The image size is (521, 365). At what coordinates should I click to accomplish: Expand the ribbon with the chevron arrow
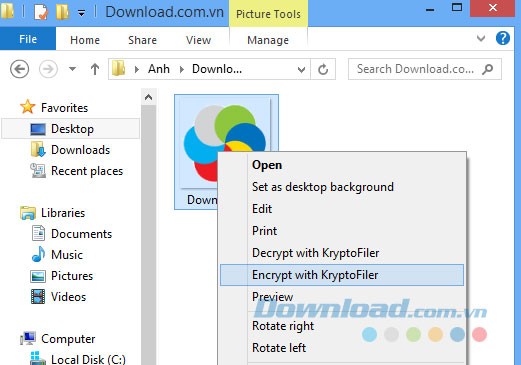point(481,38)
